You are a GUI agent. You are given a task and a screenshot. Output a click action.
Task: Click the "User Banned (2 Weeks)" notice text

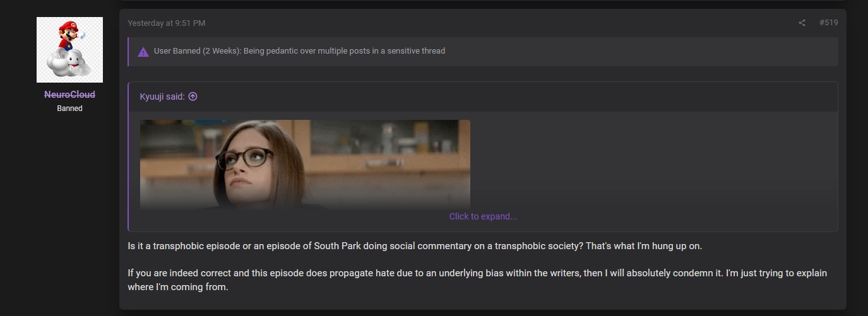[x=299, y=51]
